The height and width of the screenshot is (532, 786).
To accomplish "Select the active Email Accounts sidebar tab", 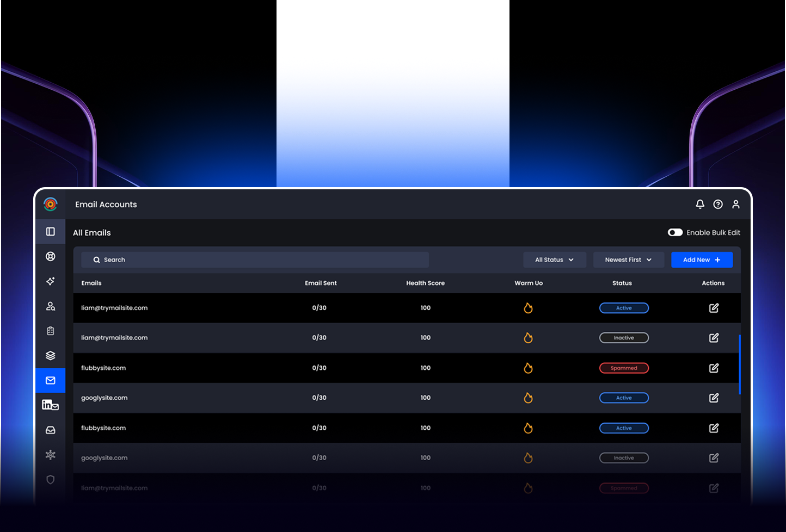I will pyautogui.click(x=51, y=381).
